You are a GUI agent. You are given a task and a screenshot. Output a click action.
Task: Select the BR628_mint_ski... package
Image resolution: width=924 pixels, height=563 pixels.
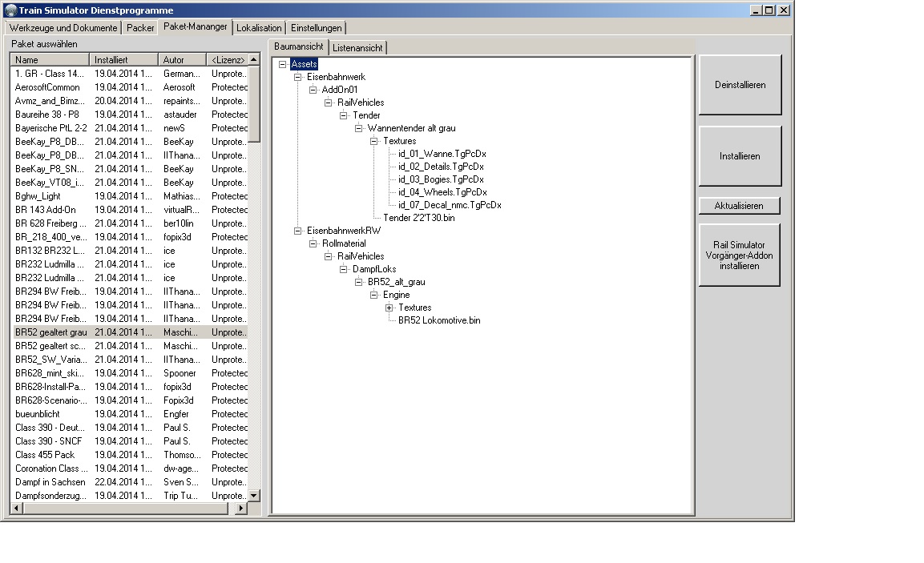click(x=130, y=372)
